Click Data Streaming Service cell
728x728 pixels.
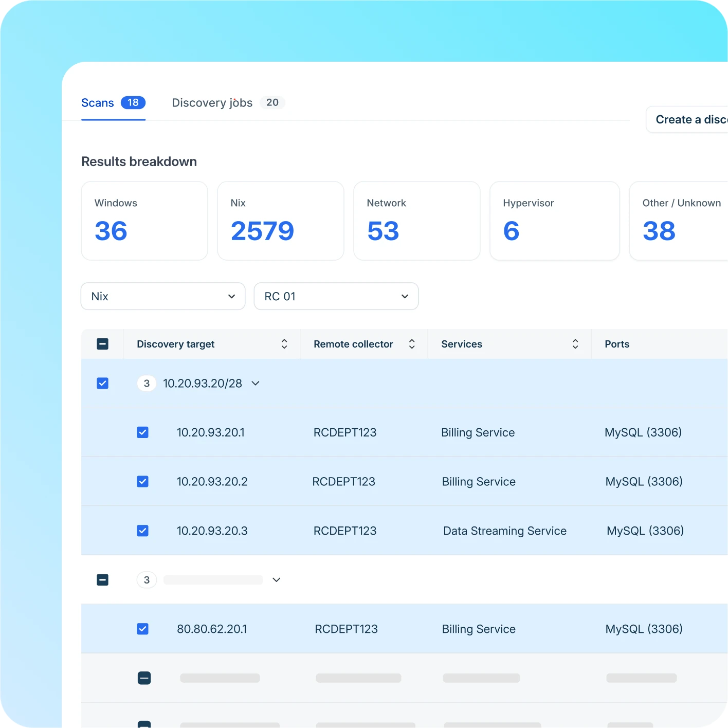click(505, 531)
